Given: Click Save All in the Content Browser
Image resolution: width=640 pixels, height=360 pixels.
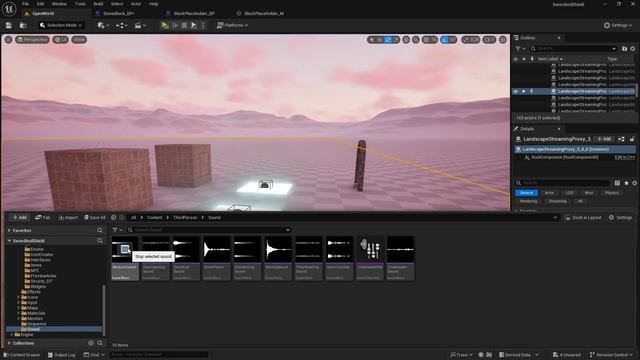Looking at the screenshot, I should pyautogui.click(x=95, y=218).
